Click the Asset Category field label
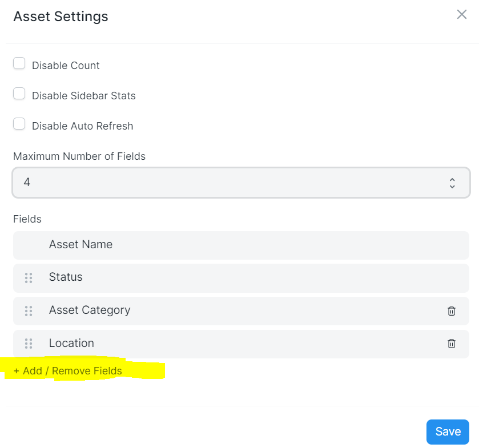This screenshot has width=479, height=448. click(x=90, y=310)
